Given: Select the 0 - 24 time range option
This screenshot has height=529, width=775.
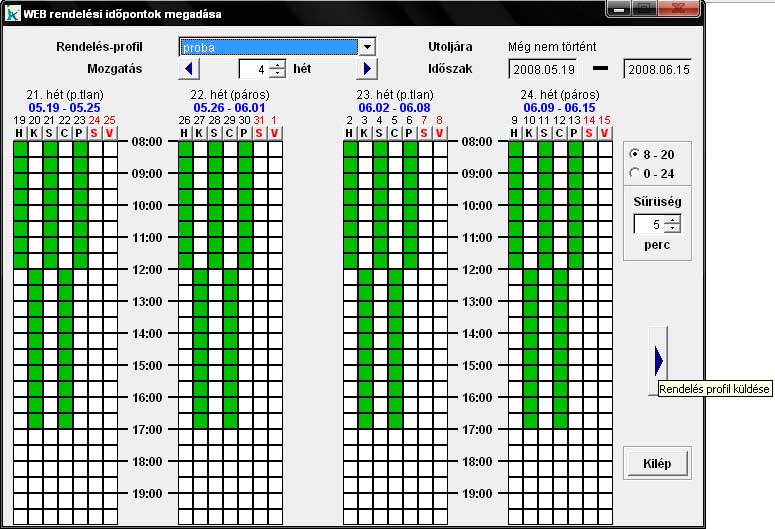Looking at the screenshot, I should tap(634, 173).
